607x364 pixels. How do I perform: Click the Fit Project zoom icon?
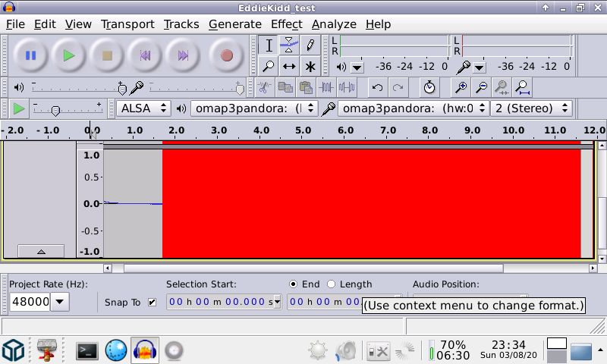click(x=522, y=88)
